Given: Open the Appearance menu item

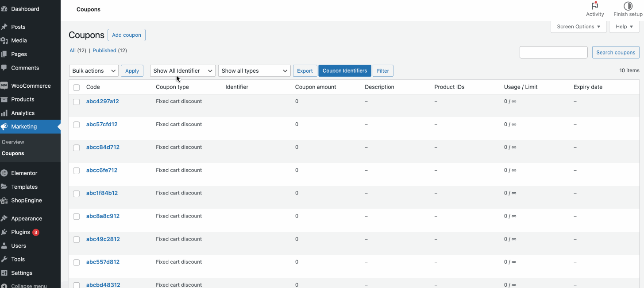Looking at the screenshot, I should click(31, 218).
